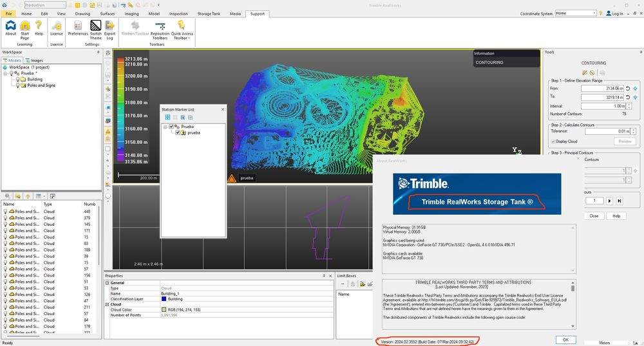This screenshot has width=644, height=346.
Task: Click OK in About RealWorks dialog
Action: pos(565,340)
